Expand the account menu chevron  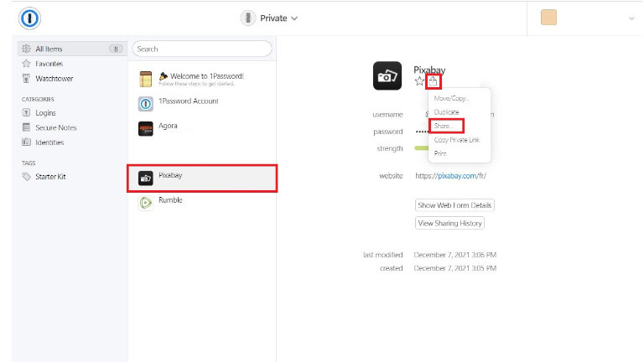click(x=631, y=18)
